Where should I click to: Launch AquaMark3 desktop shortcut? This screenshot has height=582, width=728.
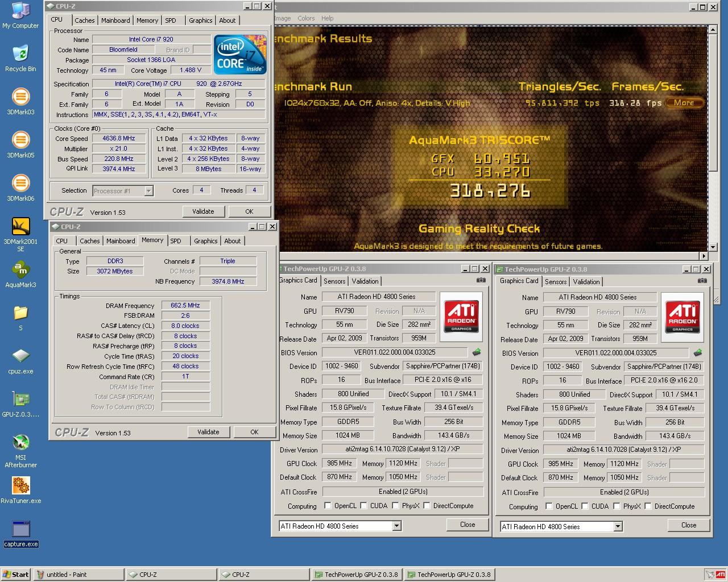click(x=20, y=274)
